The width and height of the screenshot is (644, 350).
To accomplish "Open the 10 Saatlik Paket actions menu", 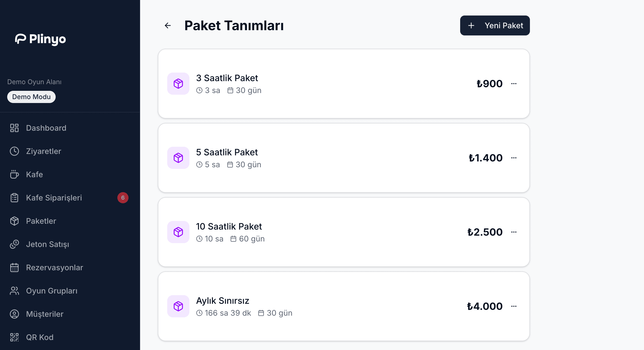I will [x=514, y=232].
